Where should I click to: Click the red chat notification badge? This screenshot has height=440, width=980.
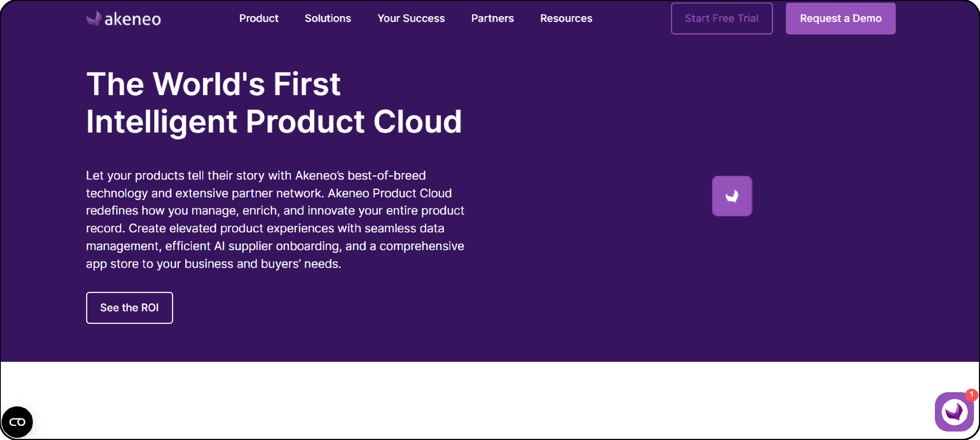(x=971, y=394)
